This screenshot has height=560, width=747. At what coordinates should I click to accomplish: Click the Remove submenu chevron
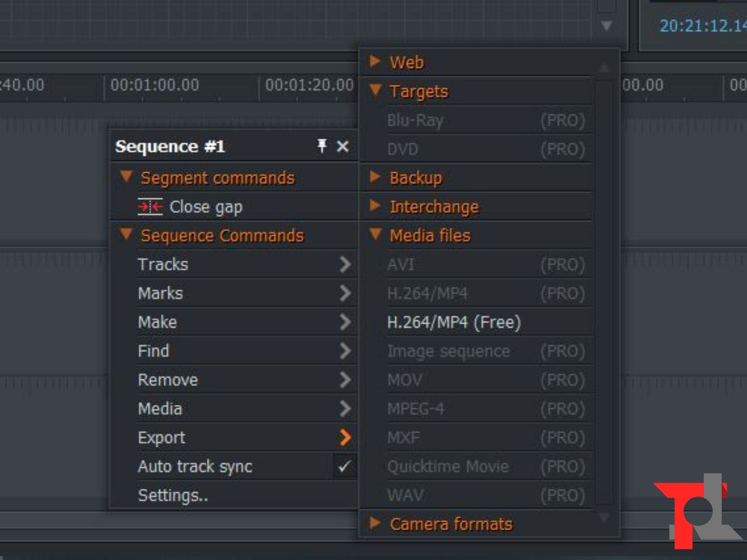(x=345, y=380)
